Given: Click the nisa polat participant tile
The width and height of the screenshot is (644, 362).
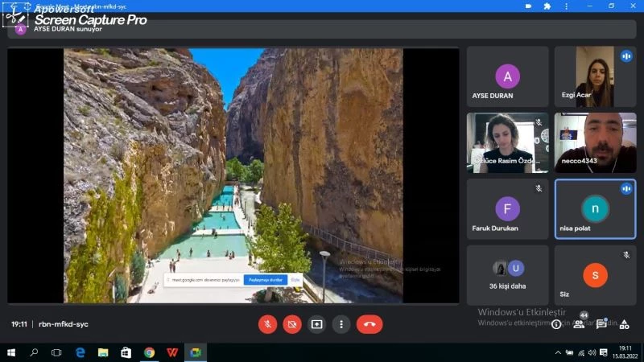Looking at the screenshot, I should click(x=595, y=209).
